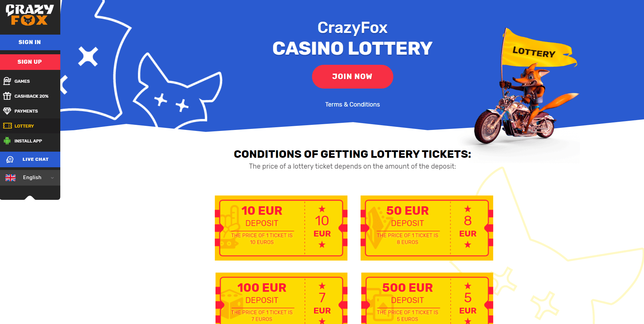The height and width of the screenshot is (324, 644).
Task: Open the Games menu item
Action: (22, 81)
